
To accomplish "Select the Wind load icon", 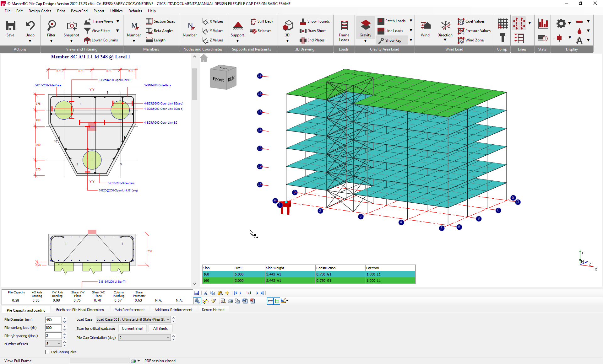I will (x=425, y=26).
